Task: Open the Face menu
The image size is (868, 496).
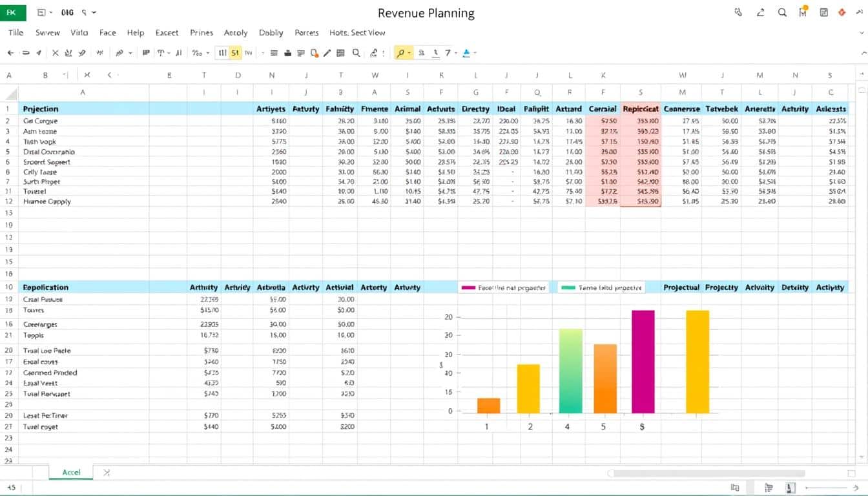Action: click(x=108, y=32)
